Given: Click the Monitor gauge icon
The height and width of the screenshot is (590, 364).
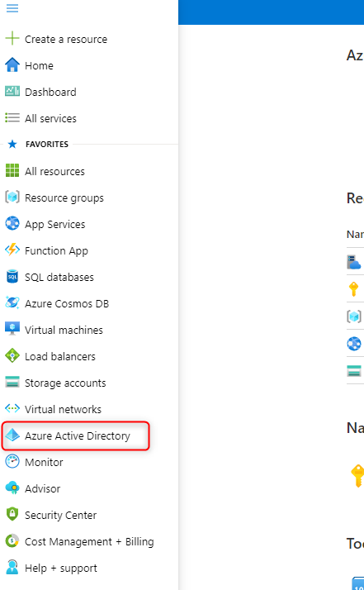Looking at the screenshot, I should point(12,461).
